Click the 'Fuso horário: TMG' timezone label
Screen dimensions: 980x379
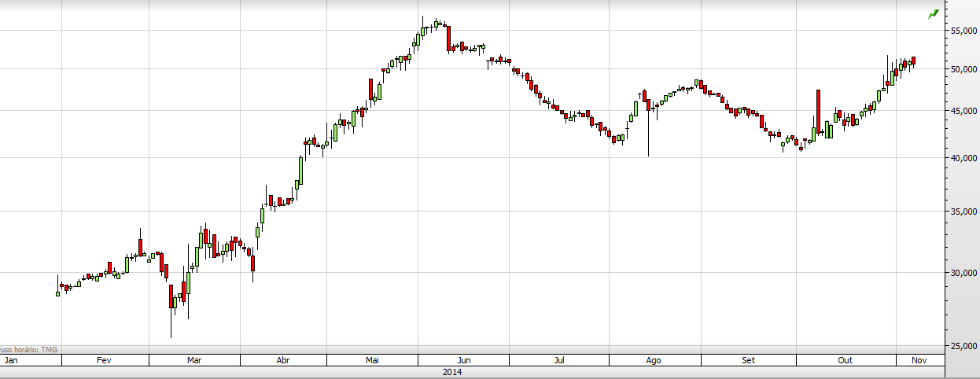click(28, 349)
